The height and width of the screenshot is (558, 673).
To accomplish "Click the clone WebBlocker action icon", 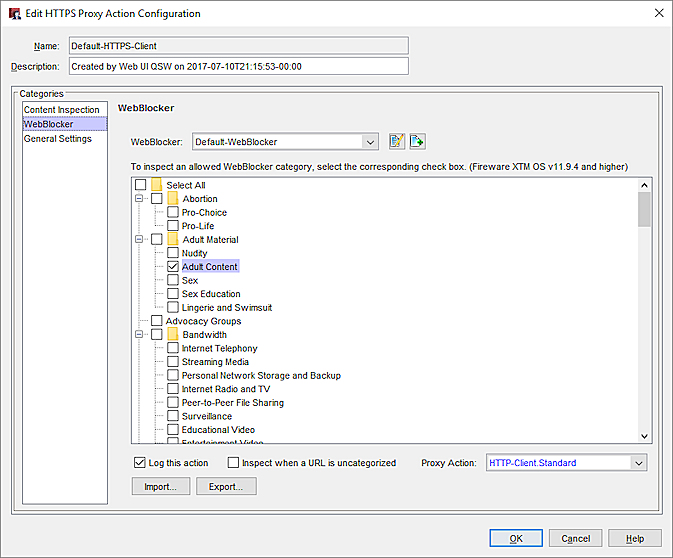I will pyautogui.click(x=417, y=141).
